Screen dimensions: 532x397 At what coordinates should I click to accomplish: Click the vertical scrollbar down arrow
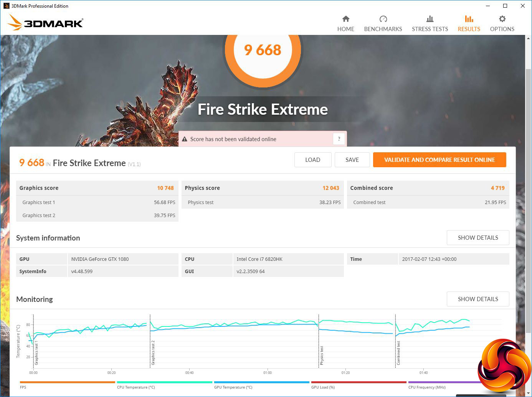(528, 393)
